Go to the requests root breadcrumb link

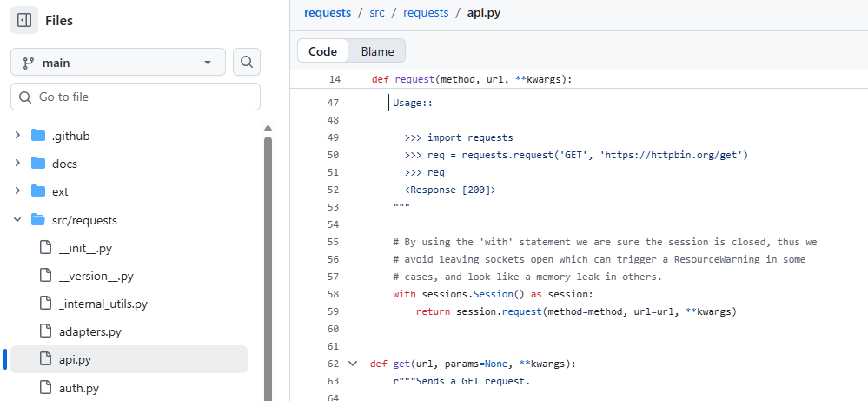pos(328,12)
